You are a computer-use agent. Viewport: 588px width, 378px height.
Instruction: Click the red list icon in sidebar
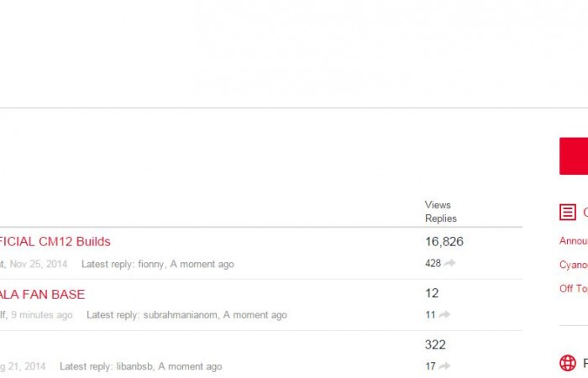[x=568, y=213]
